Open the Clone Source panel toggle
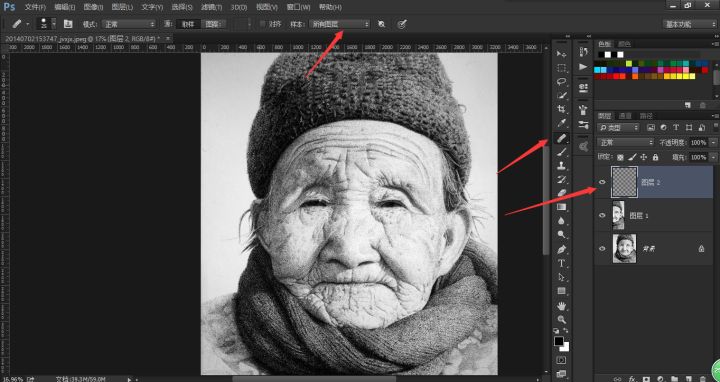720x382 pixels. [68, 24]
